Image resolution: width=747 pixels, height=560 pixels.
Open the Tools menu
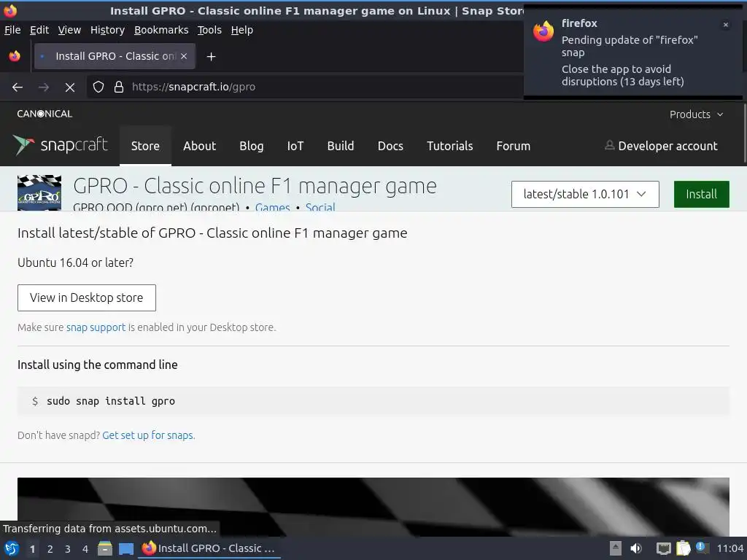209,30
